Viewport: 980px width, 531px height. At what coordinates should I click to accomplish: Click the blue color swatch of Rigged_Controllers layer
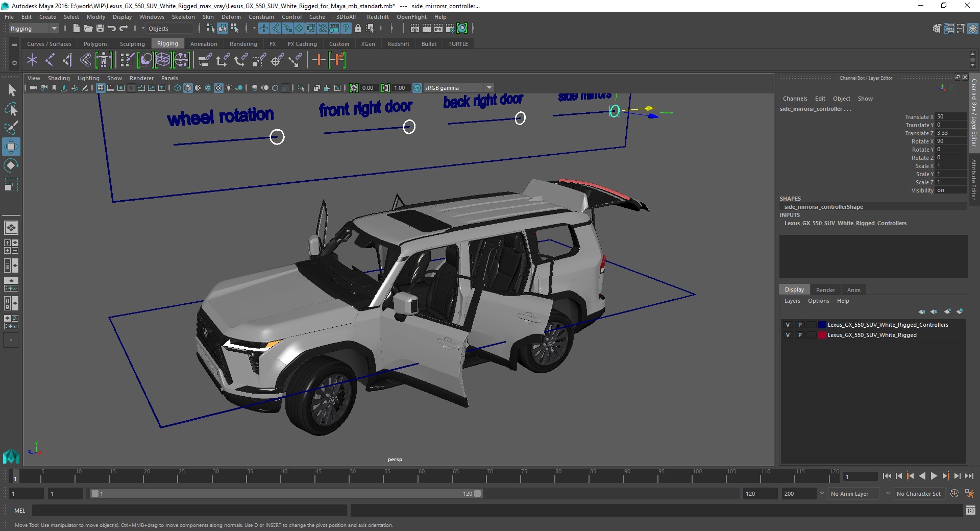[822, 325]
